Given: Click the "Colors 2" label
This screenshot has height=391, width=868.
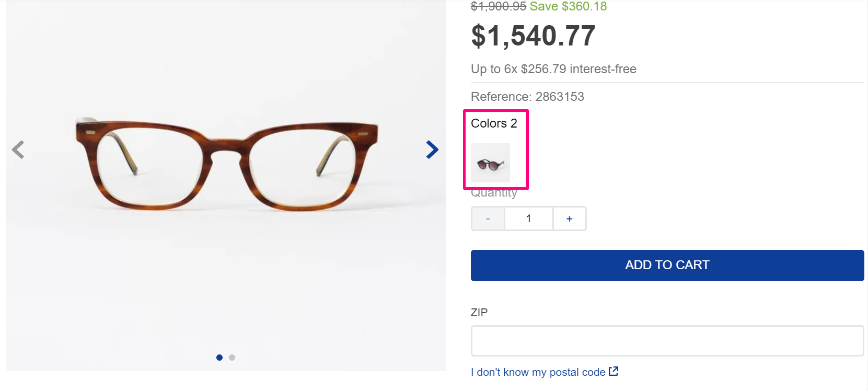Looking at the screenshot, I should 494,123.
